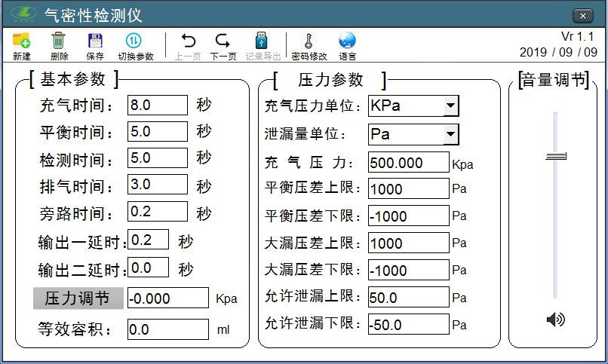Image resolution: width=608 pixels, height=364 pixels.
Task: Expand the 充气压力单位 KPa dropdown
Action: point(451,106)
